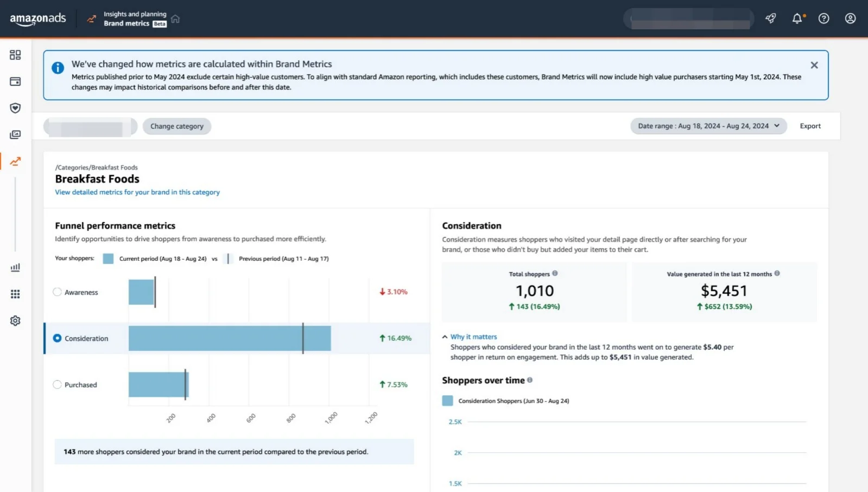Click info icon beside Shoppers over time
The height and width of the screenshot is (492, 868).
tap(529, 380)
